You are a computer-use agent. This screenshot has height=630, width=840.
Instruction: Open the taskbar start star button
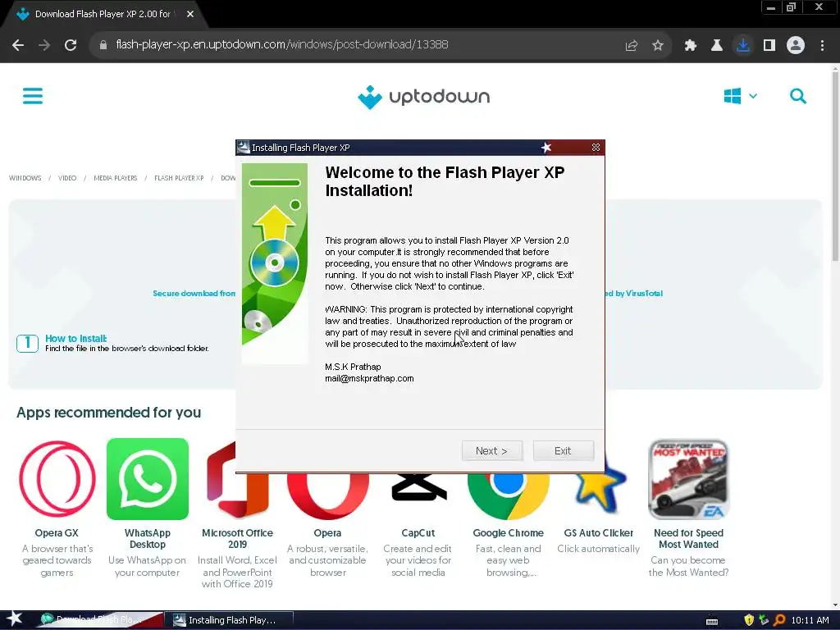tap(15, 619)
